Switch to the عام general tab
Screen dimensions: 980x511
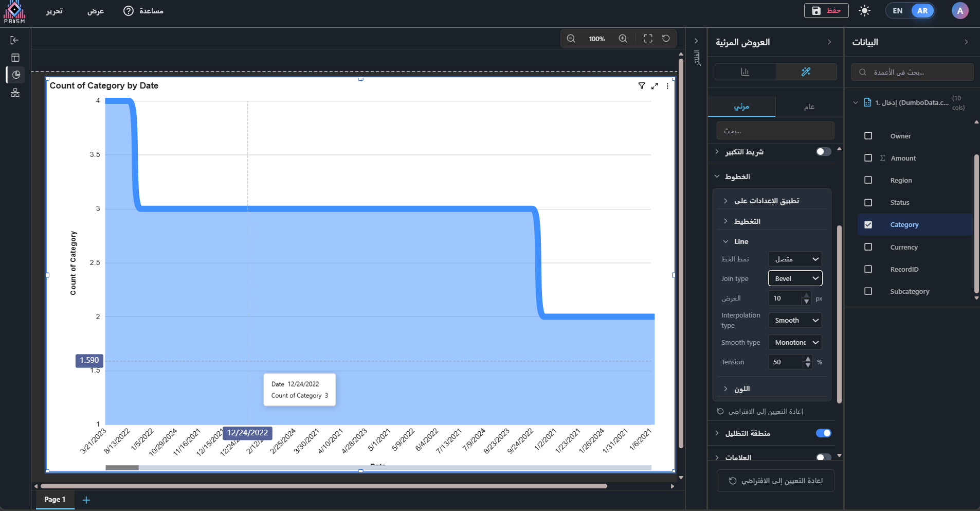809,107
